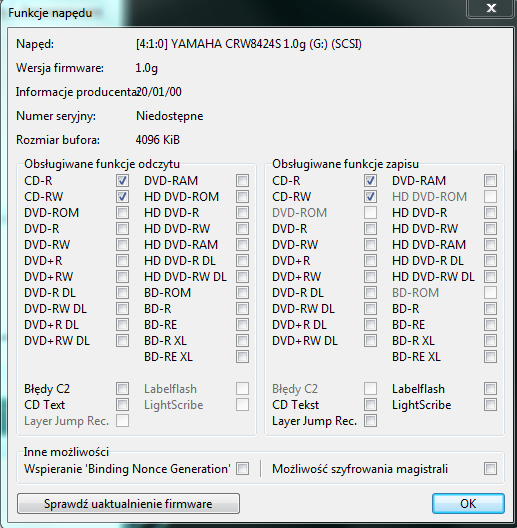Toggle HD DVD-RW DL checkbox in read functions
This screenshot has width=517, height=528.
(x=243, y=276)
